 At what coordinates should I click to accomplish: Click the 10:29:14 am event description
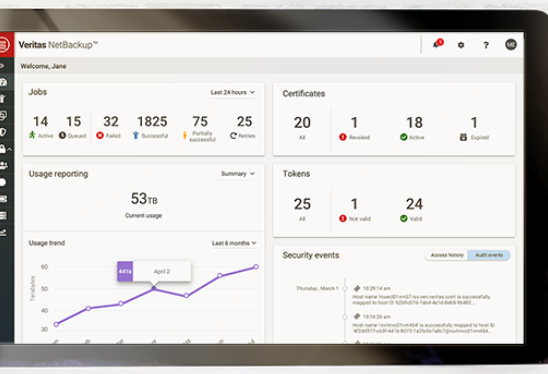pos(421,300)
